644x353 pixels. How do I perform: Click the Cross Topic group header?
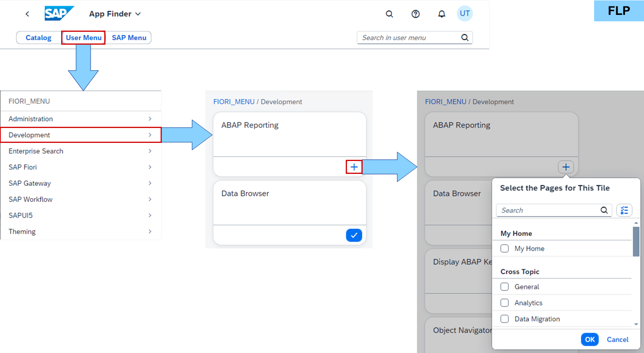coord(520,272)
